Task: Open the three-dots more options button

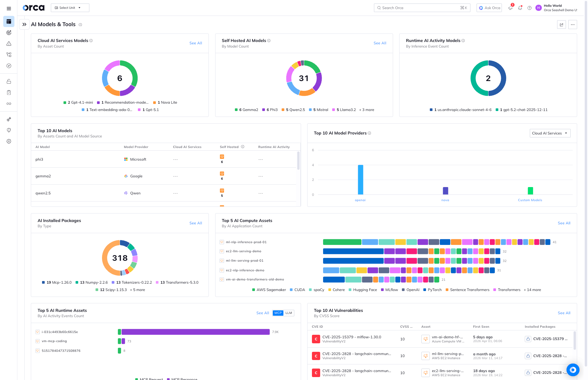Action: [x=573, y=25]
